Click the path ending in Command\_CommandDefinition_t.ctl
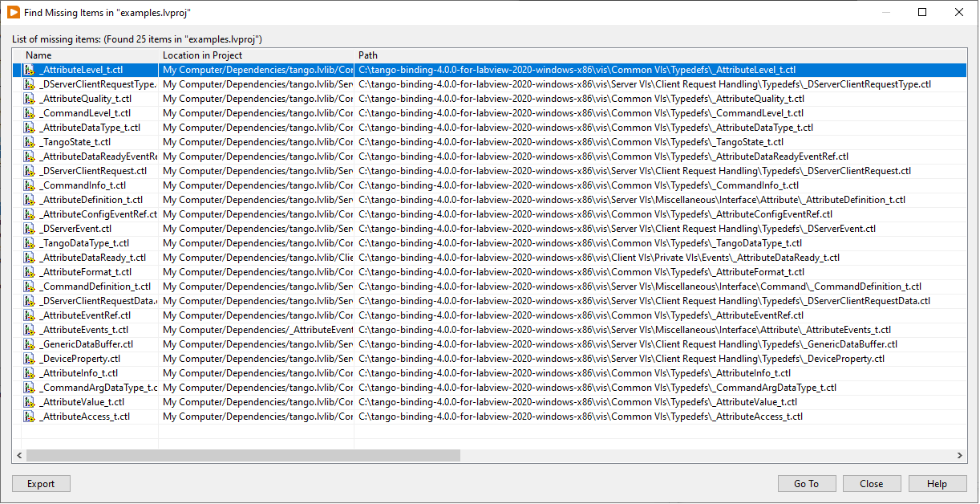This screenshot has width=980, height=504. click(x=640, y=287)
